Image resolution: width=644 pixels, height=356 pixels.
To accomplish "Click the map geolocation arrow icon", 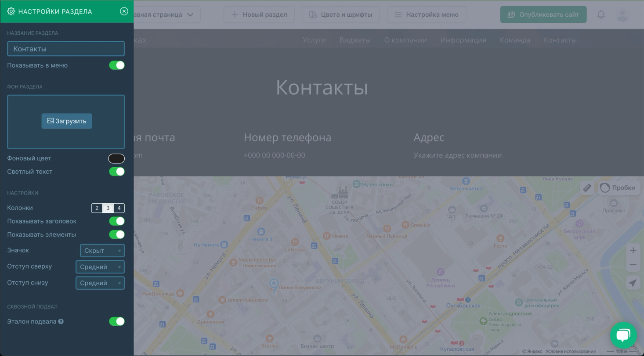I will [633, 283].
